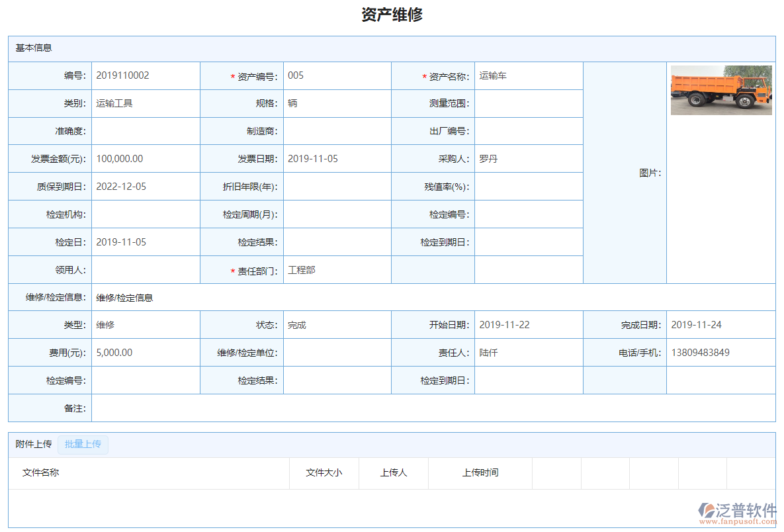Click the 批量上传 batch upload button
784x532 pixels.
click(83, 444)
